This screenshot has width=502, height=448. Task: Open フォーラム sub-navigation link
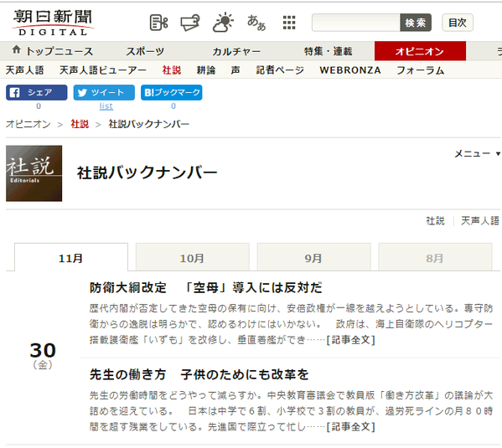[421, 70]
